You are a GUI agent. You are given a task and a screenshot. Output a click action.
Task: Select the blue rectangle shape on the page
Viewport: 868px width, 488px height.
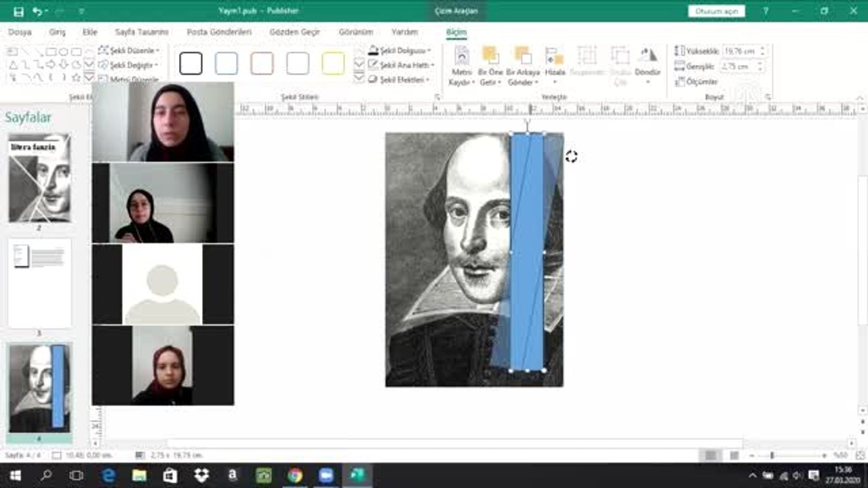point(527,252)
